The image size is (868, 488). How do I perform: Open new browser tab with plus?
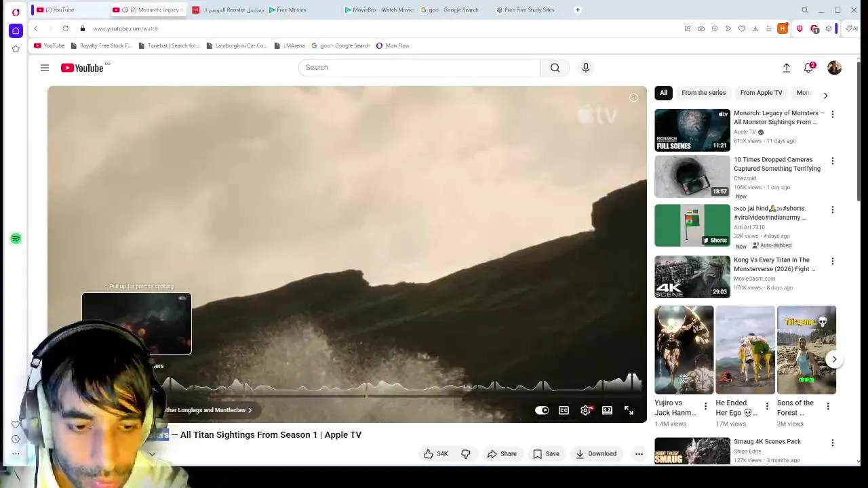tap(577, 9)
